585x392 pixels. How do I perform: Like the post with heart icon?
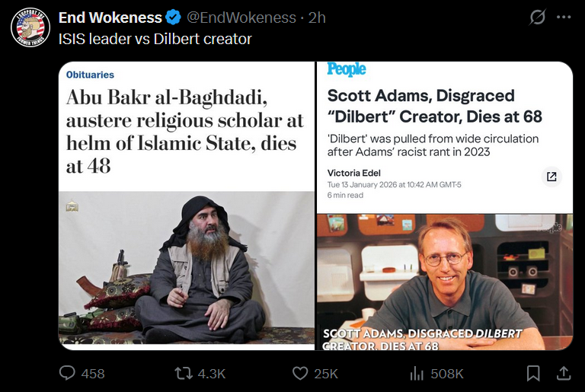click(300, 373)
